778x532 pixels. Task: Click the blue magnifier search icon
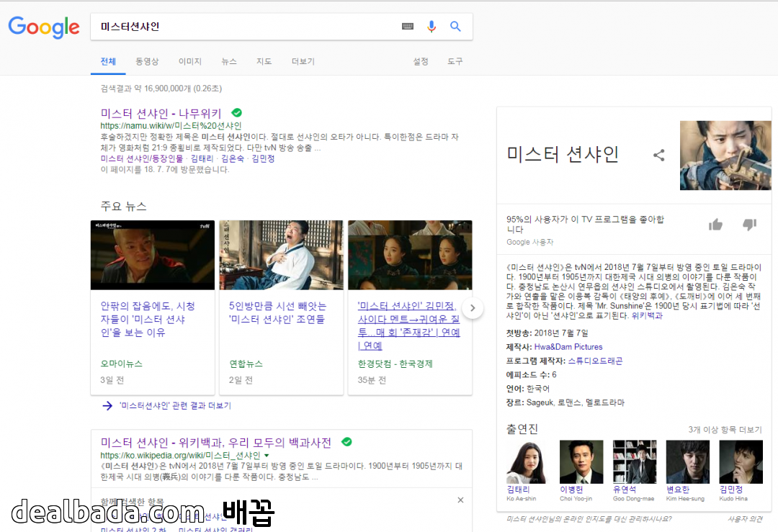(x=455, y=27)
